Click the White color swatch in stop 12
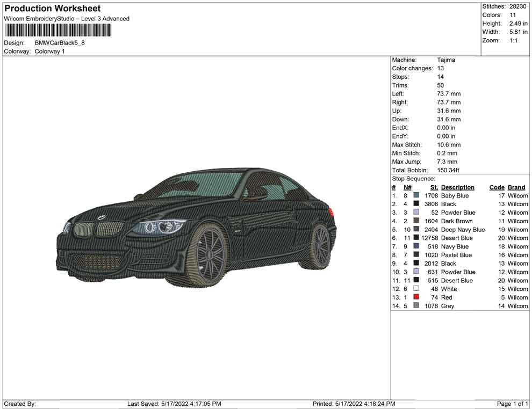532x409 pixels. click(416, 289)
